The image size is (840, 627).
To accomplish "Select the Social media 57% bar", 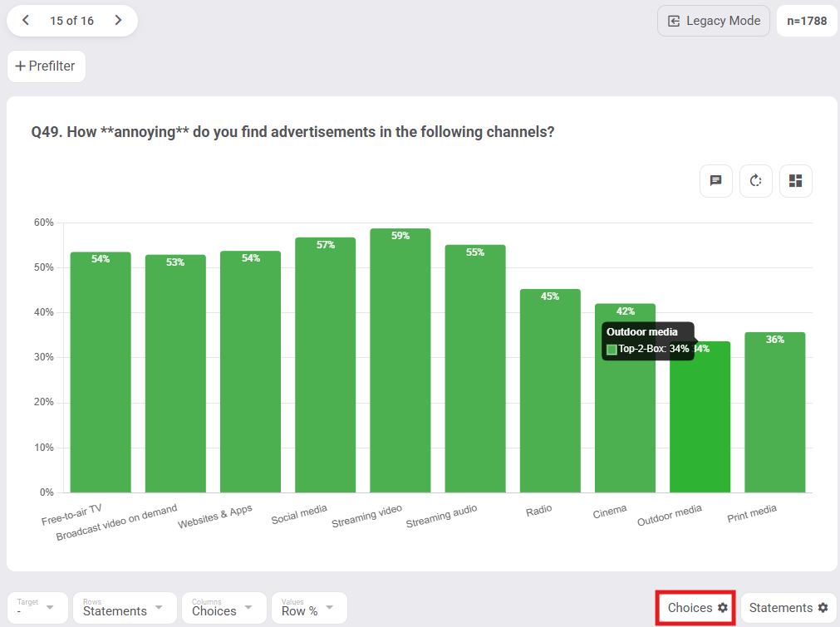I will coord(325,365).
